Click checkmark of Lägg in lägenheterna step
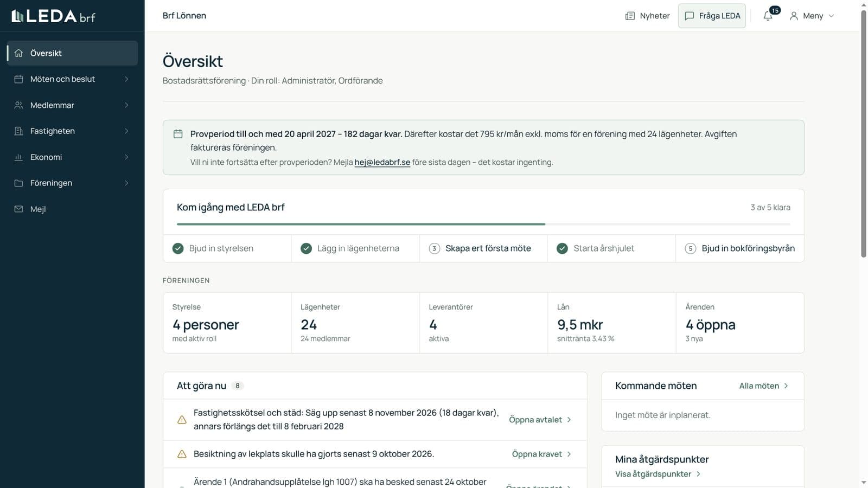This screenshot has height=488, width=868. (307, 248)
